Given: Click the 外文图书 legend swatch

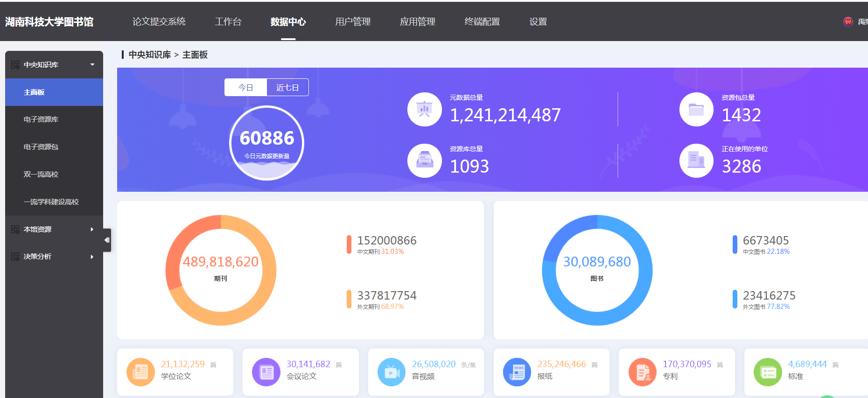Looking at the screenshot, I should [735, 300].
